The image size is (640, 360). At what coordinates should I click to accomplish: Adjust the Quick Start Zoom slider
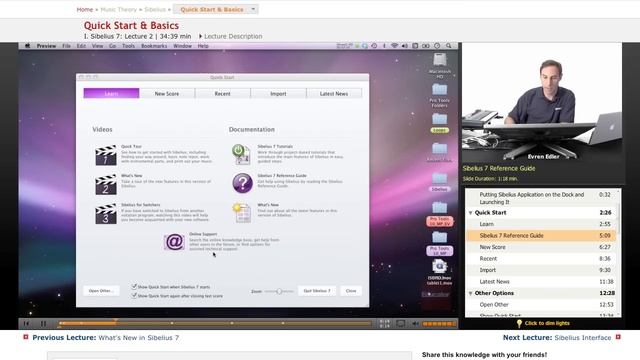click(x=279, y=291)
